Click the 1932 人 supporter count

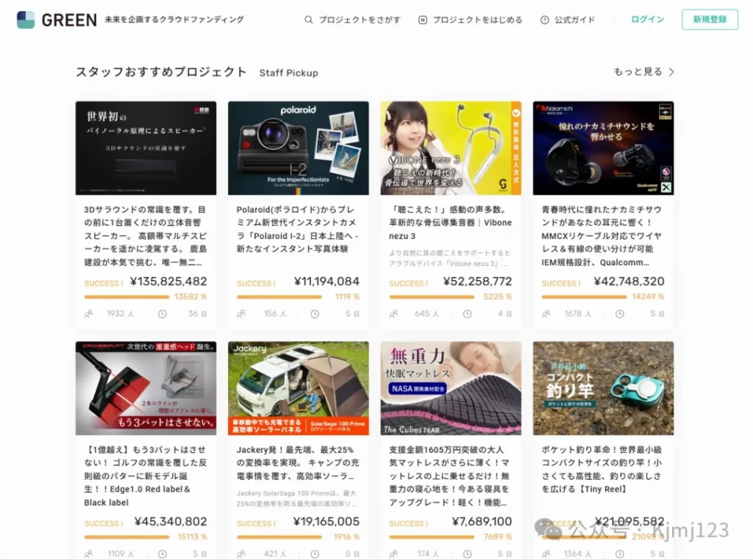pyautogui.click(x=120, y=314)
